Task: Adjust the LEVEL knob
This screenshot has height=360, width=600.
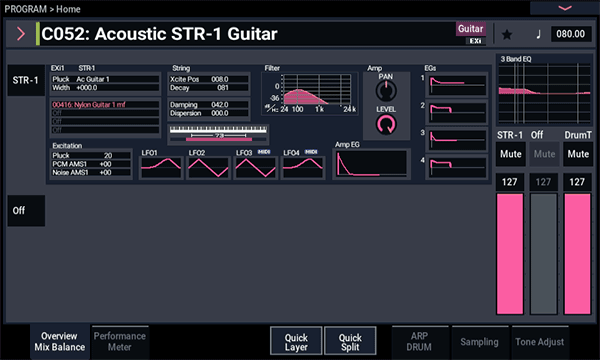Action: 386,124
